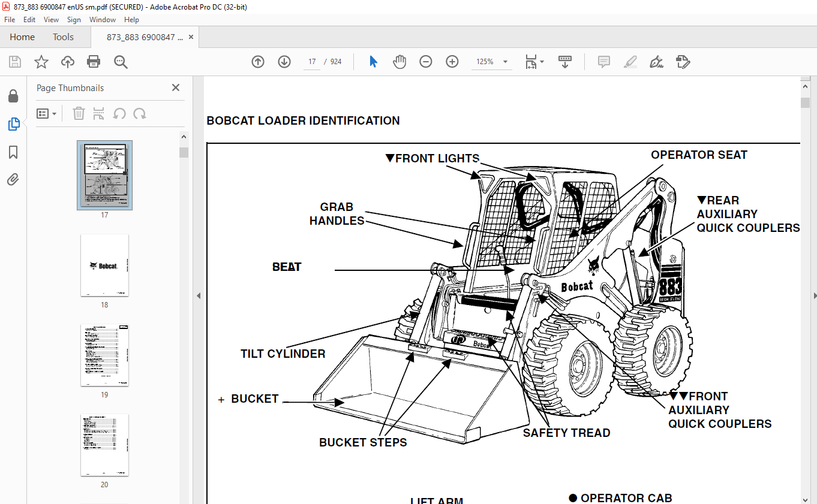The width and height of the screenshot is (817, 504).
Task: Zoom out with the minus icon
Action: click(x=426, y=62)
